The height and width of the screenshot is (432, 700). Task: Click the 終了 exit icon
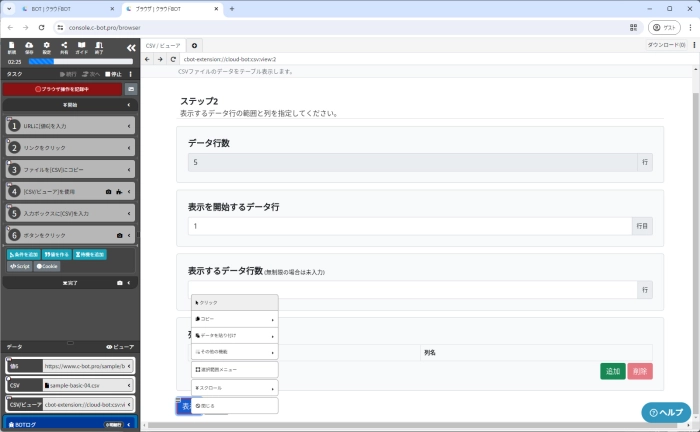98,47
